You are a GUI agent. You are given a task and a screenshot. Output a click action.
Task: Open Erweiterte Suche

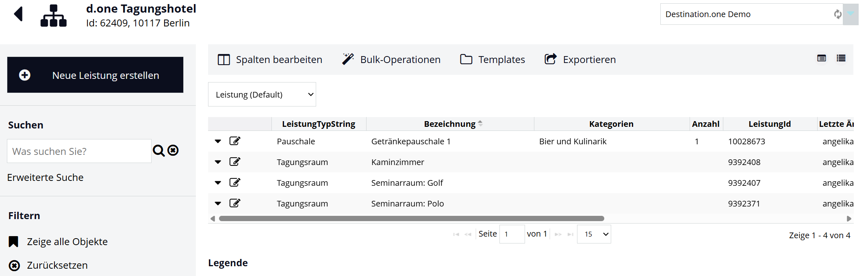45,178
